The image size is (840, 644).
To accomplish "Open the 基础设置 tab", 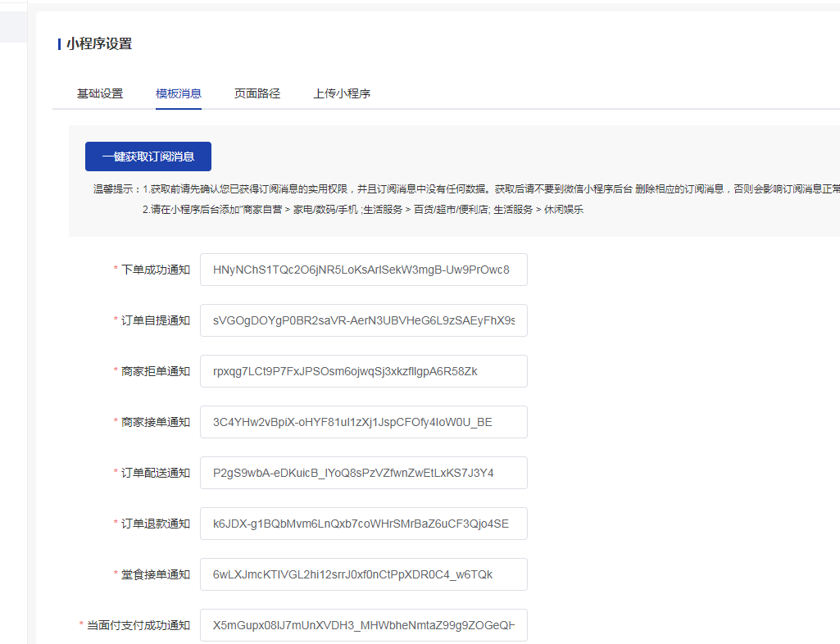I will (x=100, y=93).
